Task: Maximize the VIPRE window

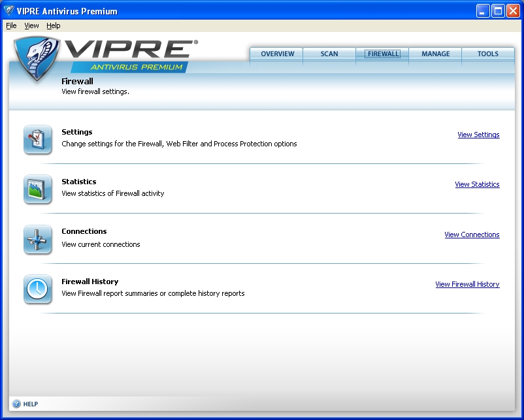Action: coord(498,11)
